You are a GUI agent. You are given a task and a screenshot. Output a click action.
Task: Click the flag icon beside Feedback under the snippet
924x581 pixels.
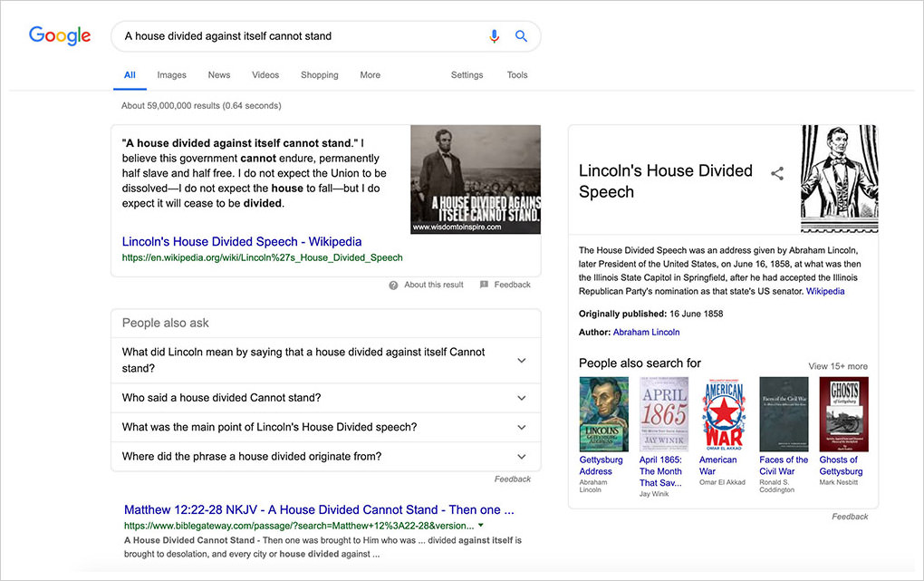tap(484, 285)
